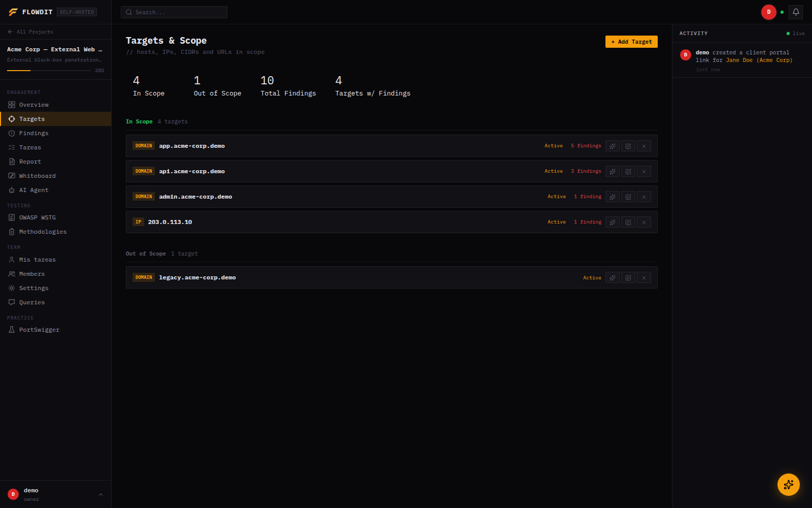Edit the api.acme-corp.demo target
This screenshot has width=812, height=508.
[x=628, y=171]
